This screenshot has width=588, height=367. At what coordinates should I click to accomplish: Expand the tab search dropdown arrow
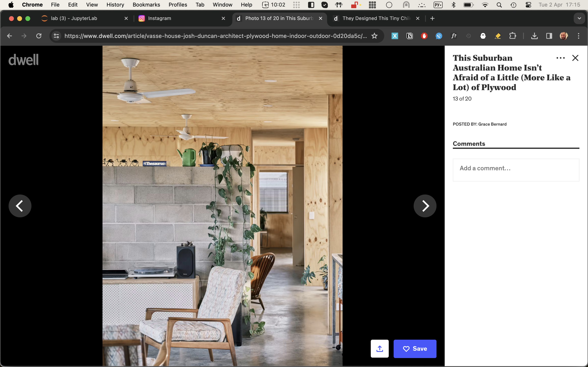coord(579,18)
